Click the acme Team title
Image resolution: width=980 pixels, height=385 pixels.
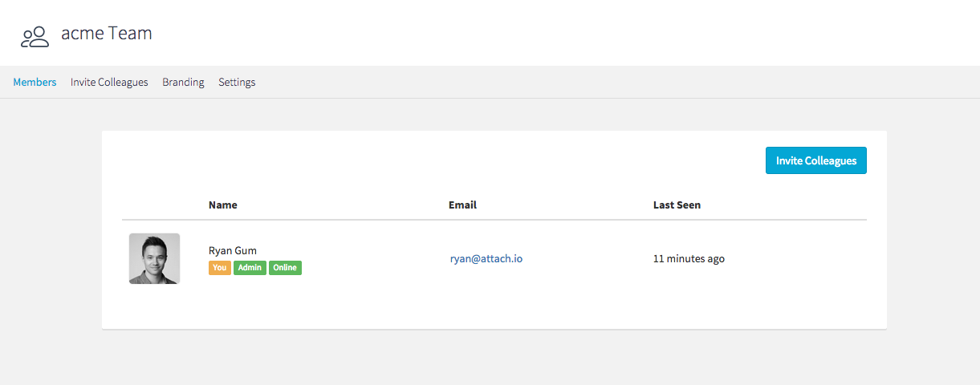[107, 34]
